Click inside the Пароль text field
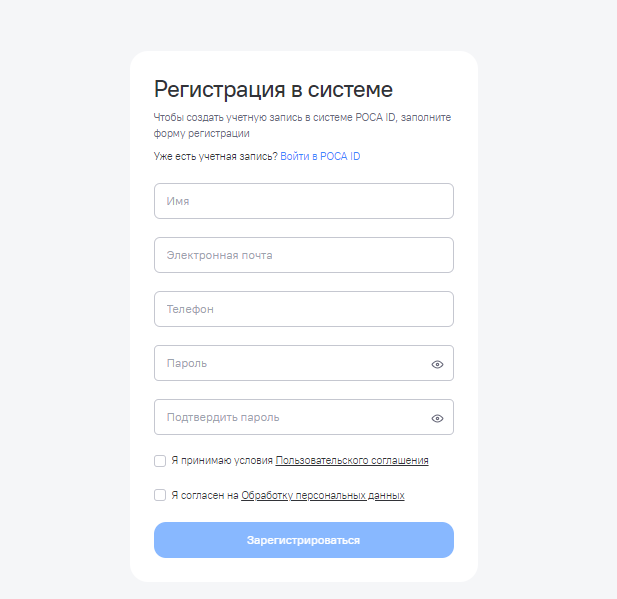The width and height of the screenshot is (617, 599). tap(290, 363)
